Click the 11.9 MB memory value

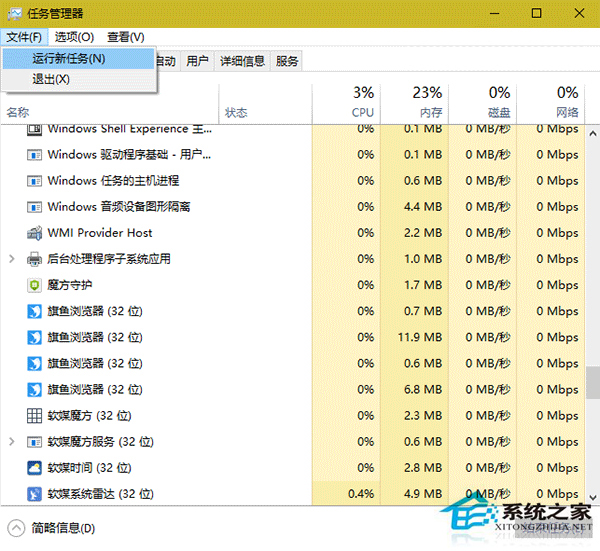pyautogui.click(x=420, y=337)
